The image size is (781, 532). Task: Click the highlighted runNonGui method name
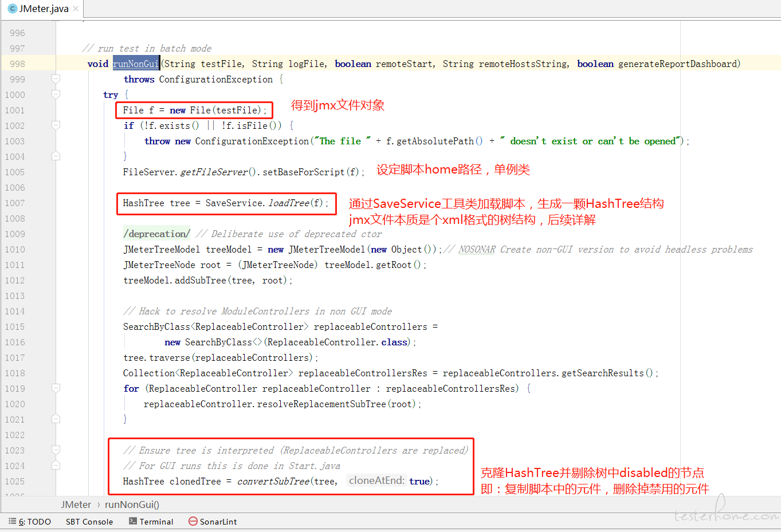(136, 64)
